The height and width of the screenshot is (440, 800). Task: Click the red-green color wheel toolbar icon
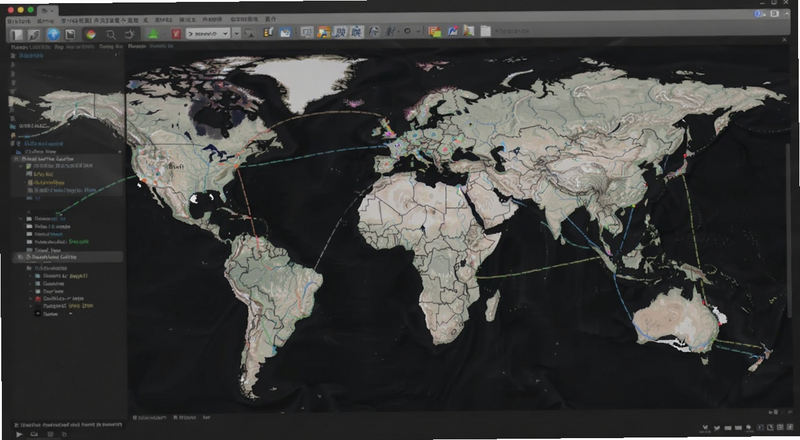click(x=91, y=34)
